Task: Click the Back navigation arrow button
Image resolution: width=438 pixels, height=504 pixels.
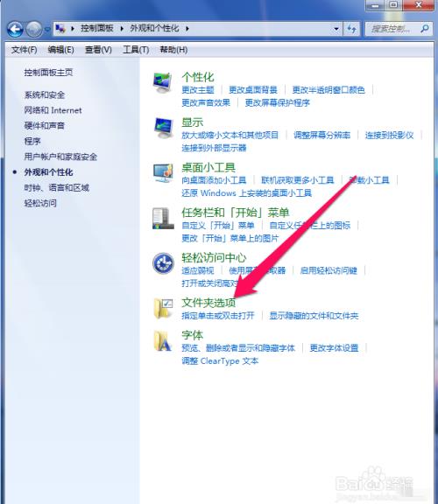Action: point(15,29)
